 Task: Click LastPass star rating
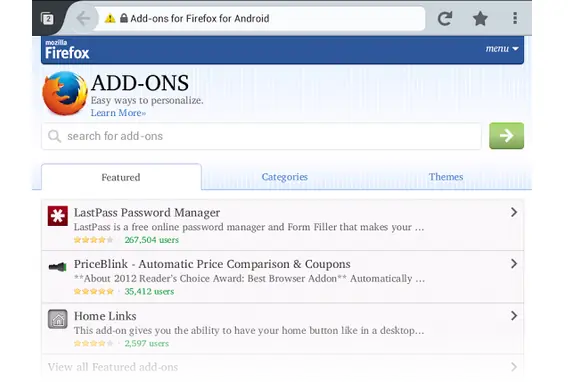pyautogui.click(x=93, y=240)
